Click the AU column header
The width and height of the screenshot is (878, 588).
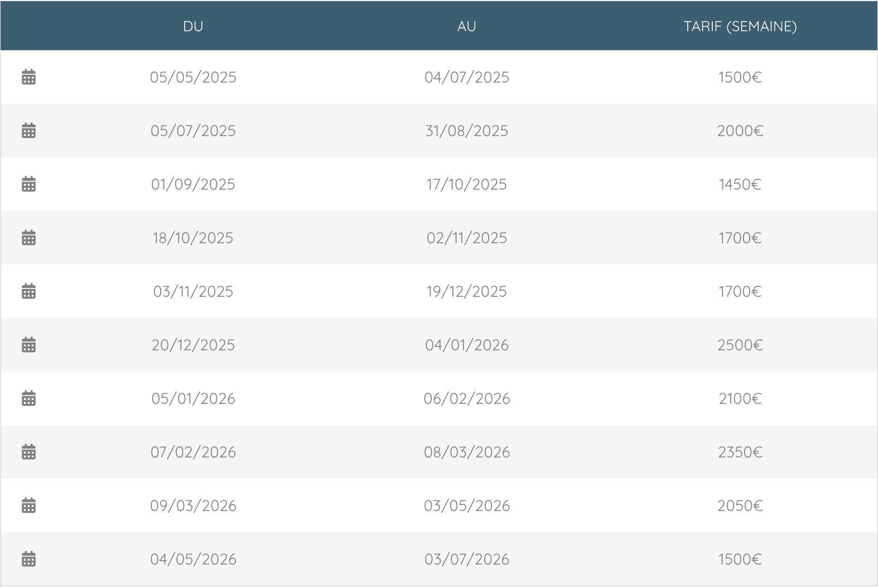467,26
